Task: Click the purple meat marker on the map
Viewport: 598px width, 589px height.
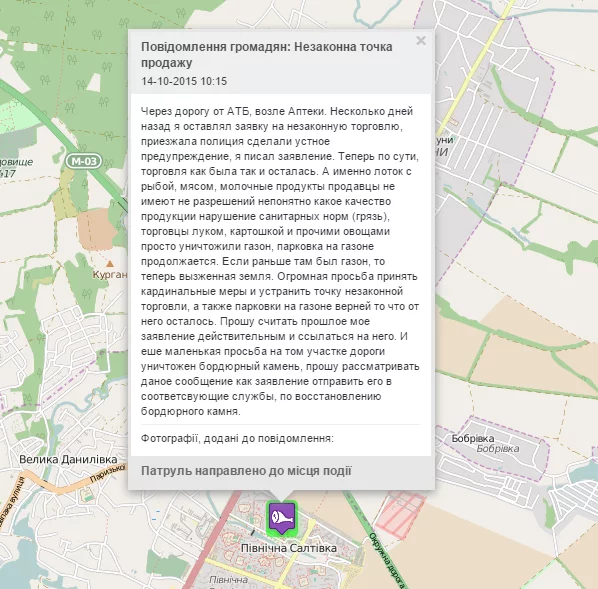Action: coord(282,518)
